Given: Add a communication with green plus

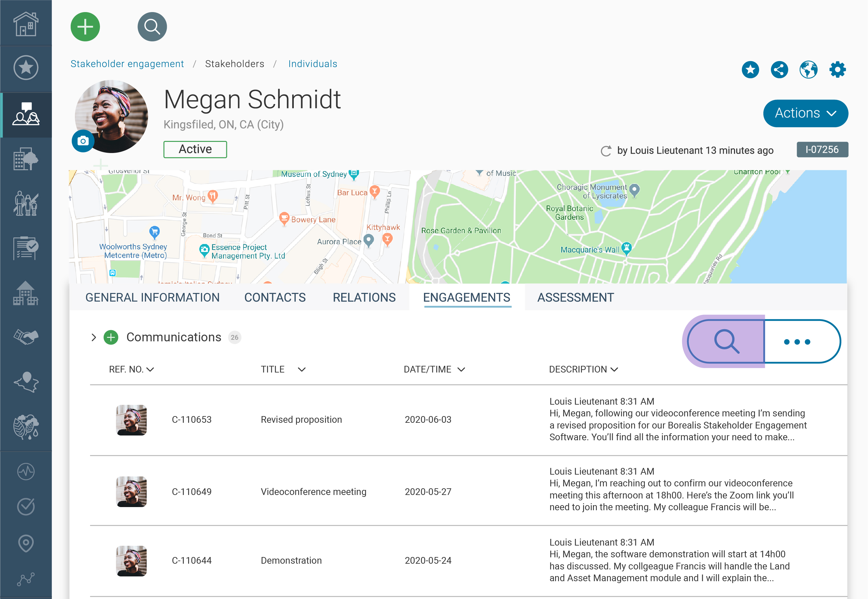Looking at the screenshot, I should click(x=111, y=338).
